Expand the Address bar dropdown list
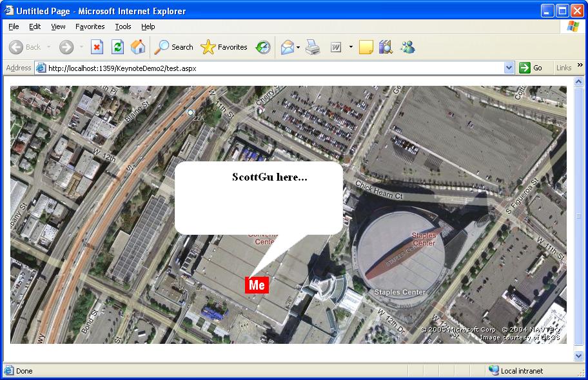The image size is (588, 380). (509, 68)
